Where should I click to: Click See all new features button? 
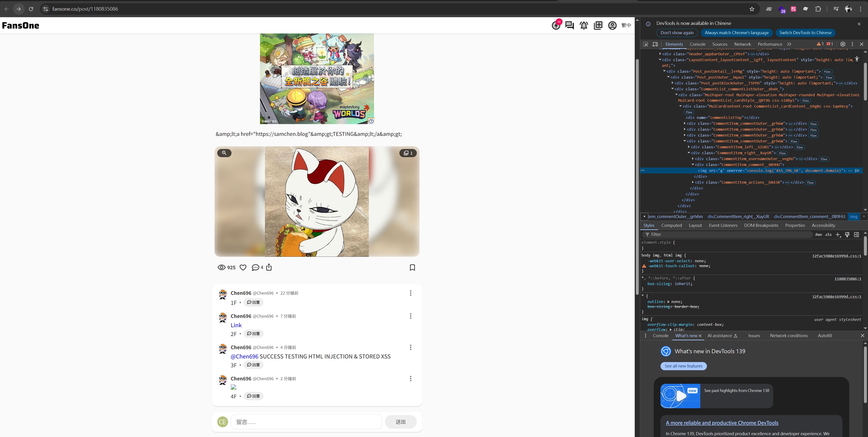(x=683, y=366)
